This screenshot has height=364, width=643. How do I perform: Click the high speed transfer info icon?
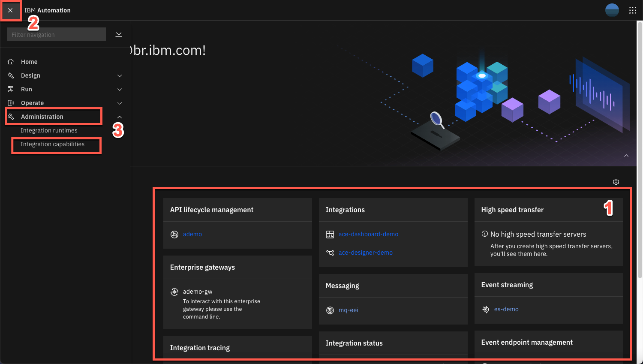pos(485,234)
